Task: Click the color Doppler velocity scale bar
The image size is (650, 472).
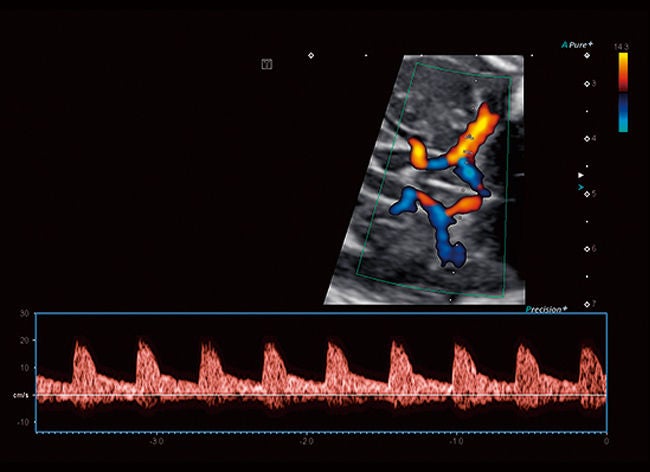Action: [x=623, y=92]
